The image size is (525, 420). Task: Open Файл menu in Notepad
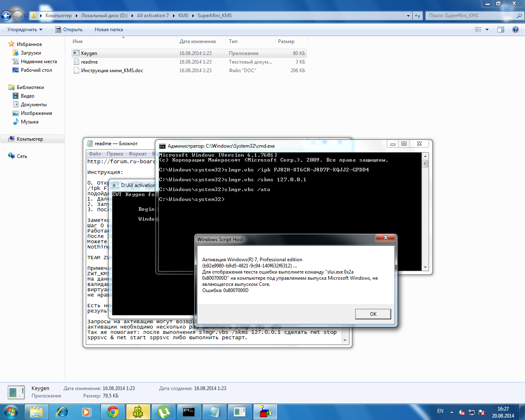coord(95,154)
